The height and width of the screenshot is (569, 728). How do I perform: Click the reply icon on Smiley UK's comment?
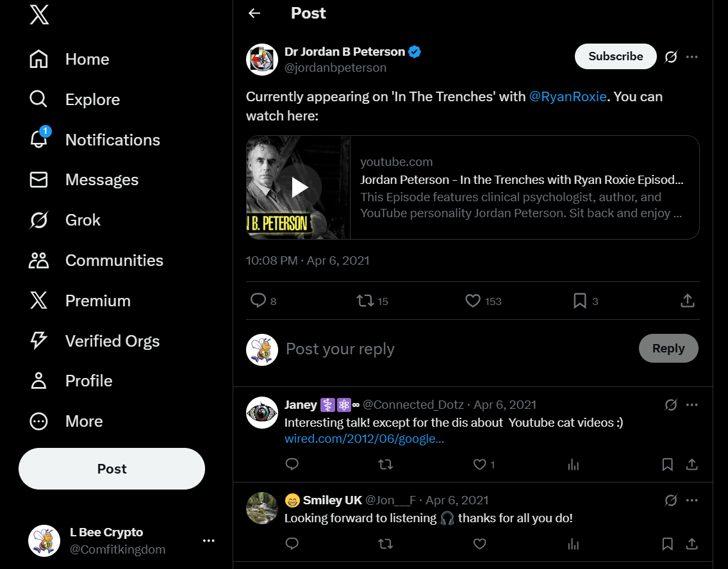[292, 544]
